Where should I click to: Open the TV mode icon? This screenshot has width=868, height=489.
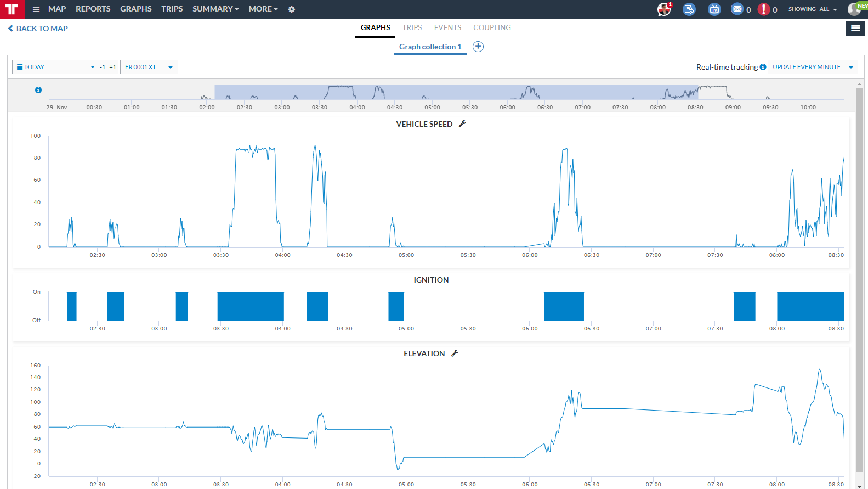pos(714,9)
